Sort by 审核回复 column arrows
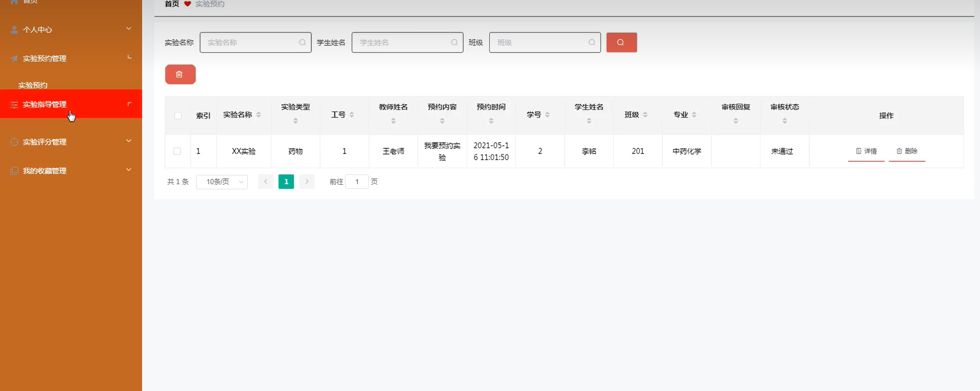 pyautogui.click(x=736, y=121)
